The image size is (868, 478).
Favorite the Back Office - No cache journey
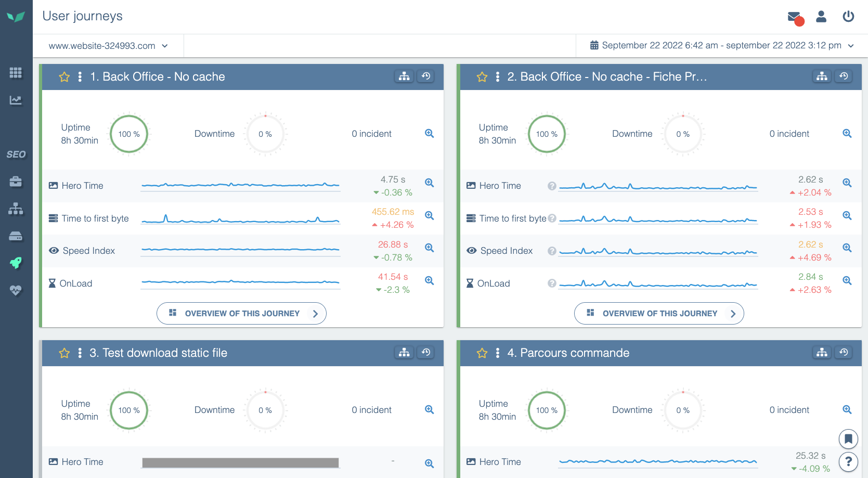pyautogui.click(x=64, y=77)
